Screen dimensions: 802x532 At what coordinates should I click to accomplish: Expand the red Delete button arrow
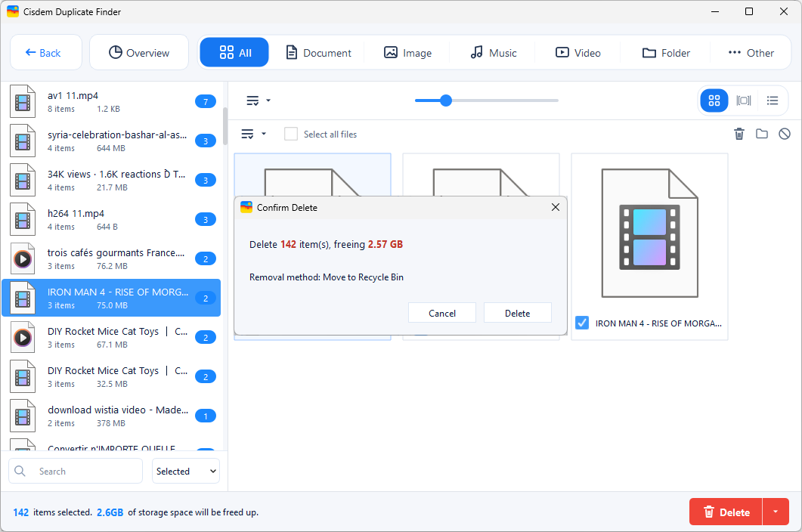(776, 512)
